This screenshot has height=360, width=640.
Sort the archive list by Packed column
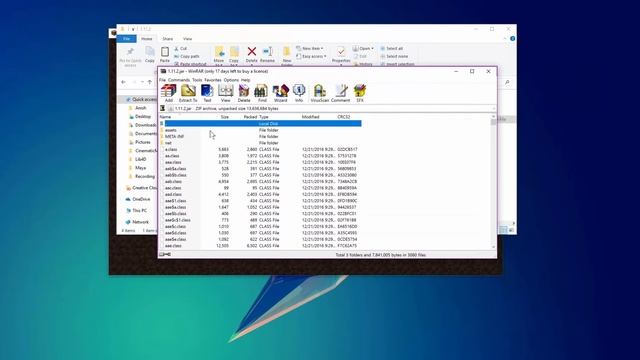click(250, 117)
